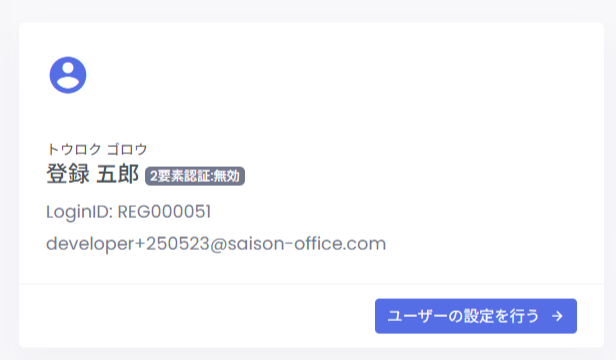Click the family name 登録
616x360 pixels.
68,174
